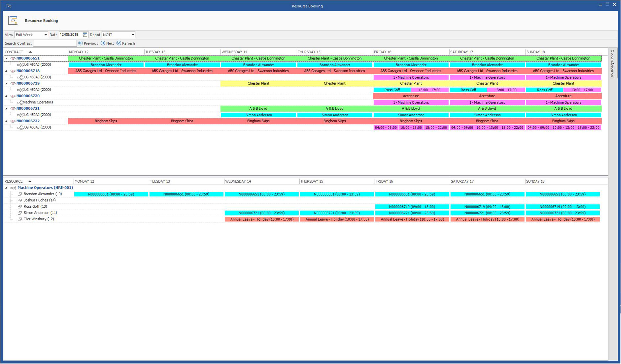Click the Refresh icon button
The image size is (621, 364).
coord(119,43)
